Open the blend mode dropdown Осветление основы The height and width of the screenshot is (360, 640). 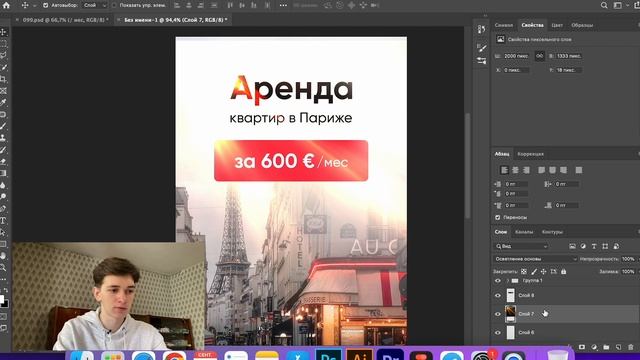coord(535,259)
